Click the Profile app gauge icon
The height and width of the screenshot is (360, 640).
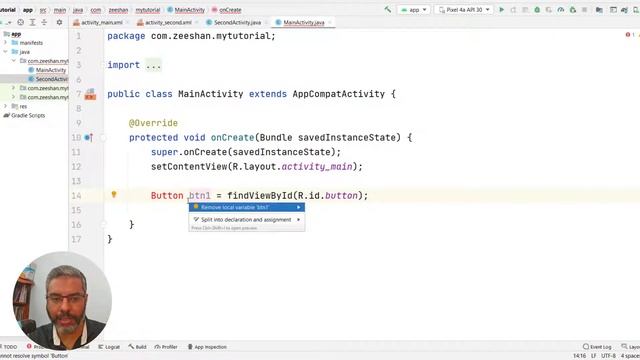point(561,9)
